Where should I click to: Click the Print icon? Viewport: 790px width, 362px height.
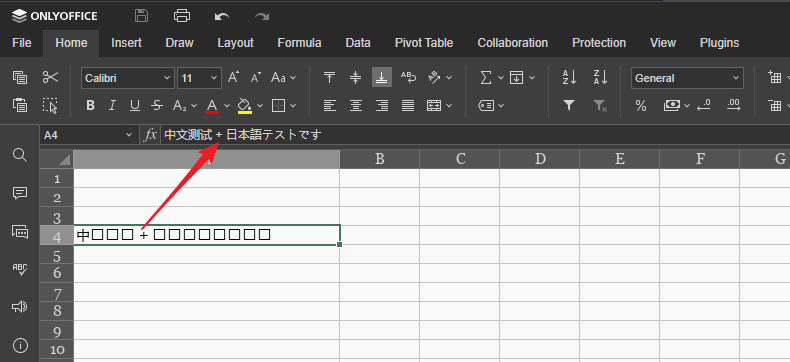pos(182,16)
